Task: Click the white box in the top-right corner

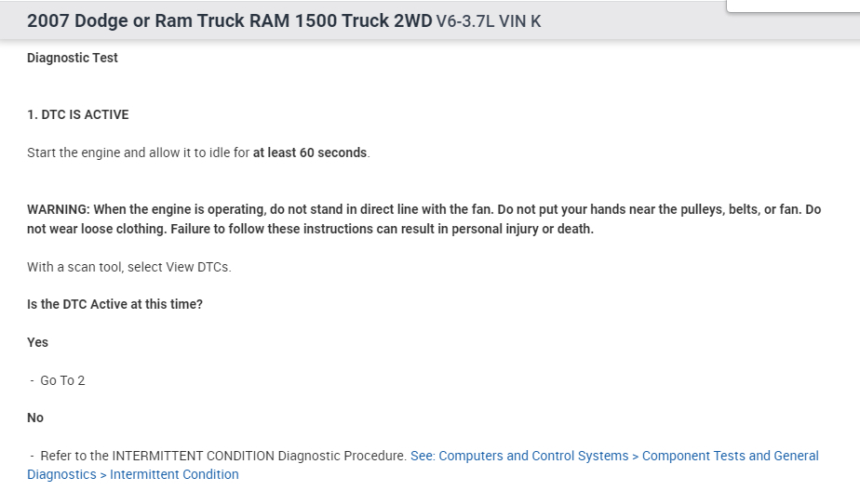Action: click(x=792, y=6)
